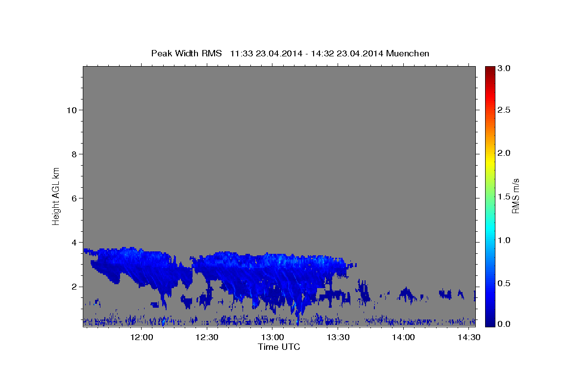Click the 'Time UTC' axis label
This screenshot has height=392, width=588.
(x=279, y=347)
